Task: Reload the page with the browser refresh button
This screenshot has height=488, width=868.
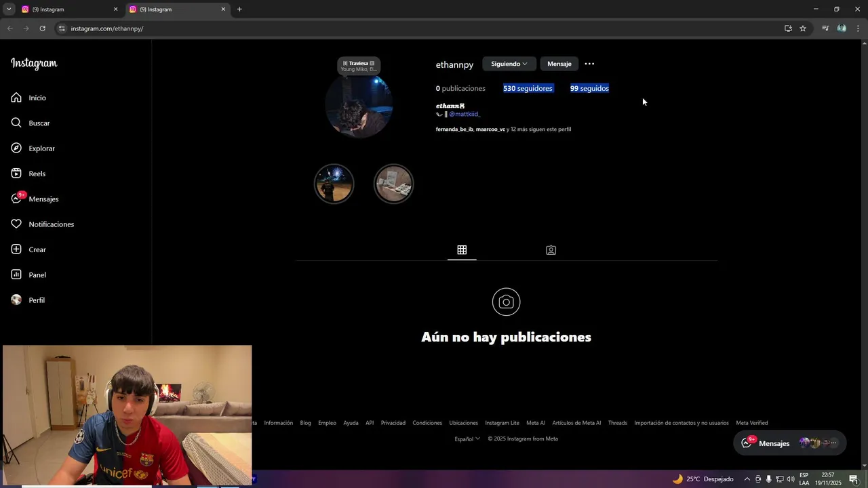Action: pyautogui.click(x=42, y=28)
